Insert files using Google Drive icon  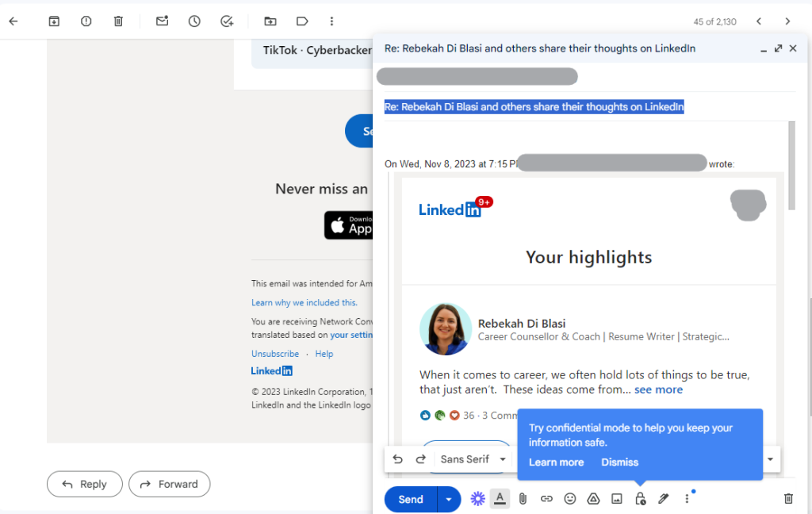593,498
